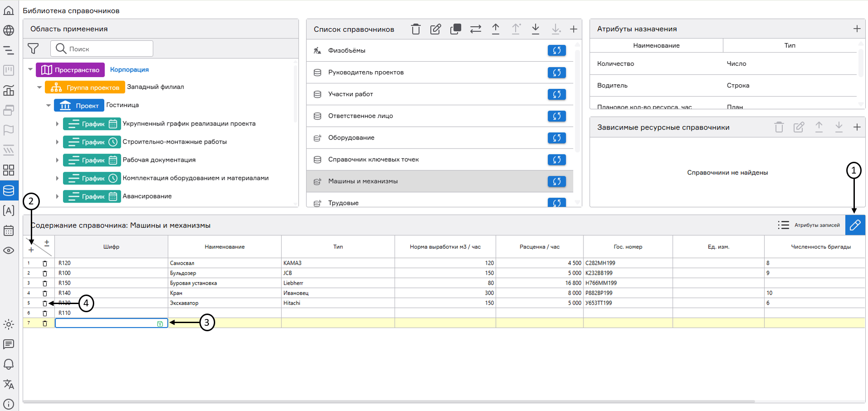Screen dimensions: 868x411
Task: Open home page in left sidebar
Action: (x=9, y=10)
